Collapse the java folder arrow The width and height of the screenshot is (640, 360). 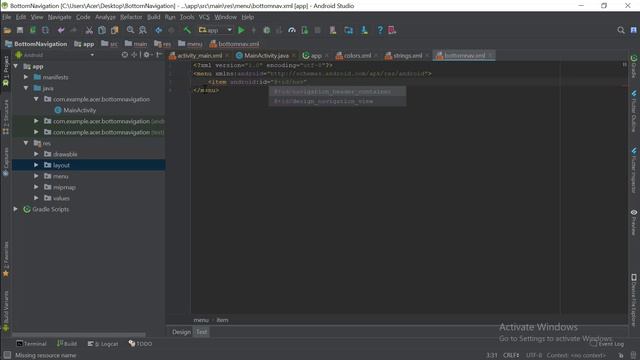click(26, 88)
